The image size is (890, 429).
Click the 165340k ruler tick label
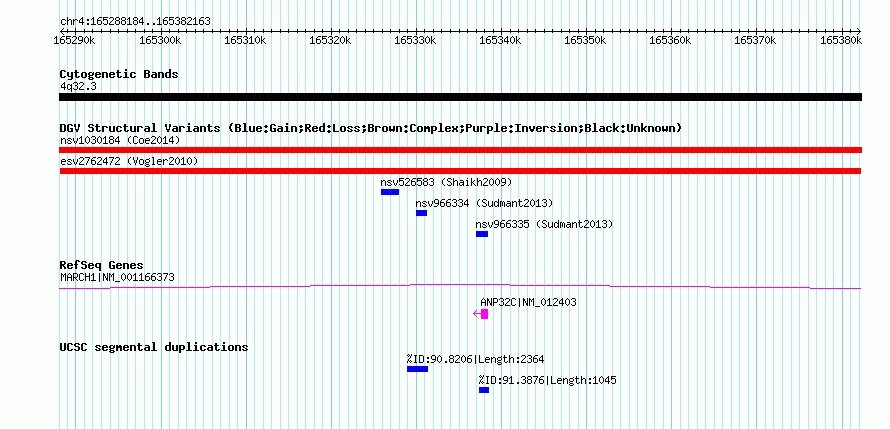click(x=502, y=40)
